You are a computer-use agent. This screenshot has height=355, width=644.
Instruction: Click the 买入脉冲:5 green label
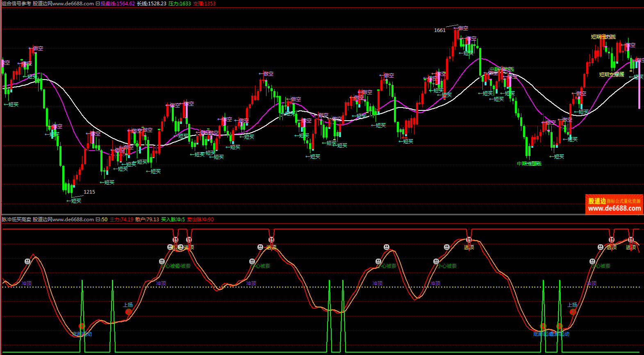173,220
